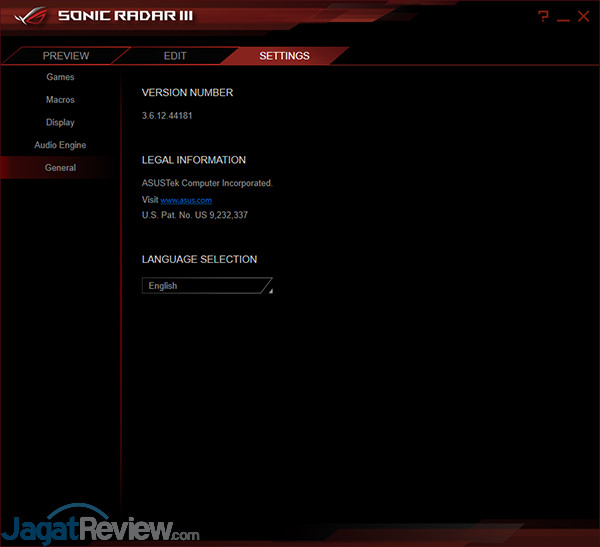Open the Macros settings section
The width and height of the screenshot is (600, 547).
click(x=60, y=100)
